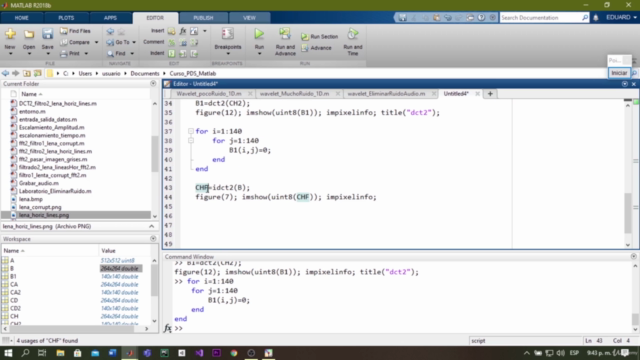
Task: Click the back navigation arrow in address bar
Action: point(5,73)
